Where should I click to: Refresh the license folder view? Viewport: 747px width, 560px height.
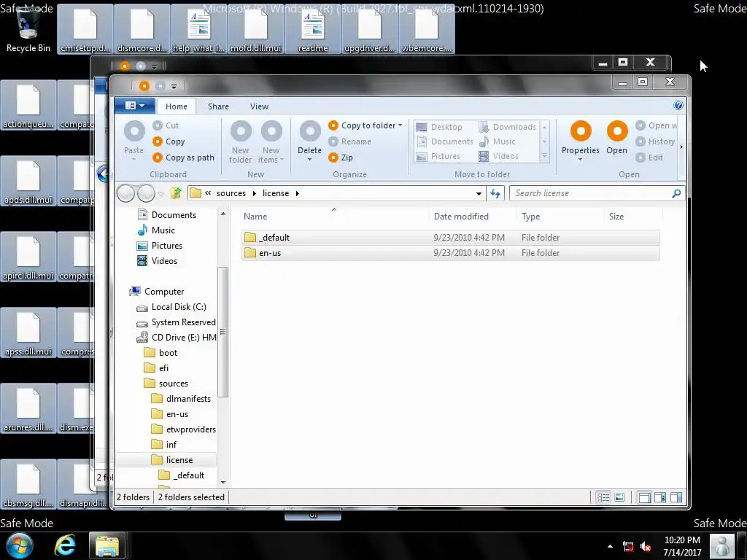(x=495, y=193)
